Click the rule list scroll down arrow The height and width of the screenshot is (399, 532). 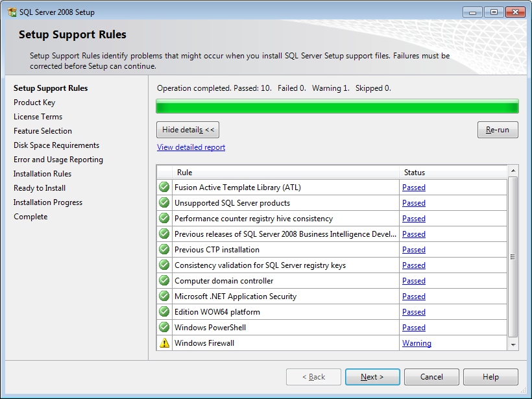(513, 345)
